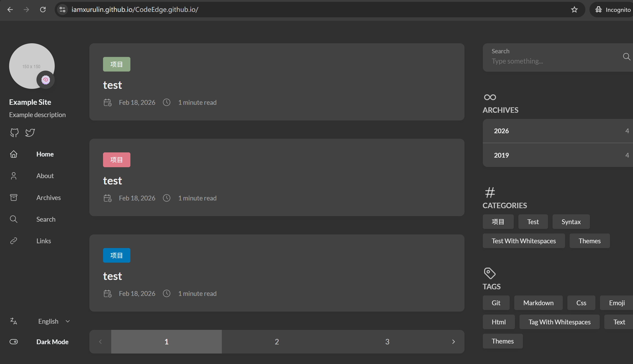The height and width of the screenshot is (364, 633).
Task: Select the Syntax category
Action: tap(571, 222)
